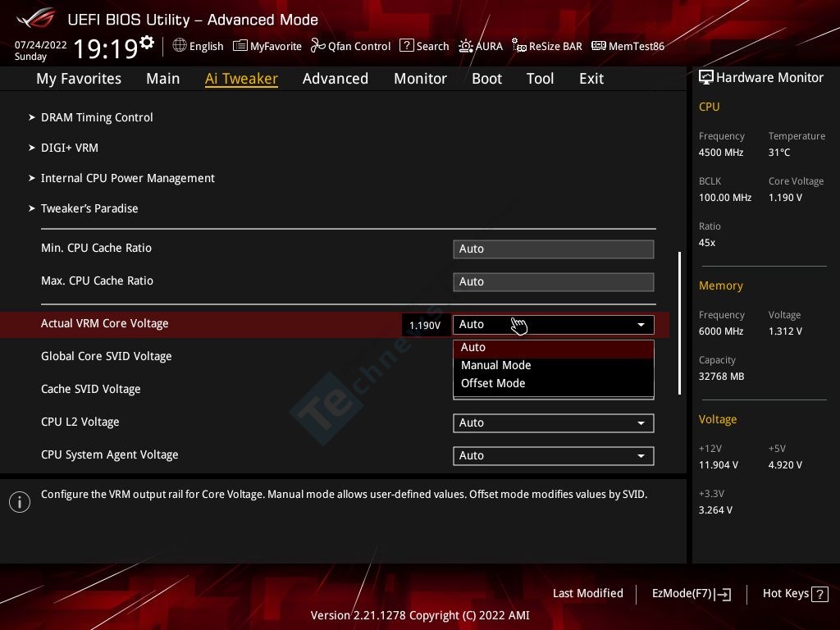Click the Hardware Monitor screen icon
Screen dimensions: 840x630
706,77
